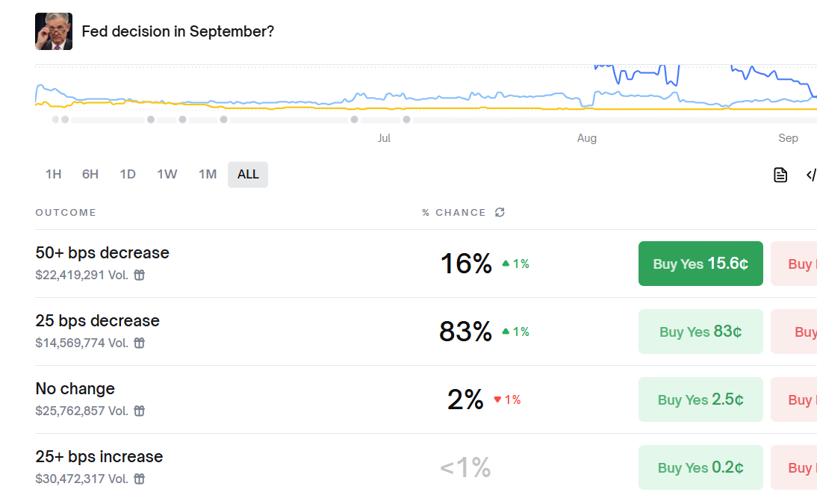
Task: Open the 'Fed decision in September?' title
Action: (178, 31)
